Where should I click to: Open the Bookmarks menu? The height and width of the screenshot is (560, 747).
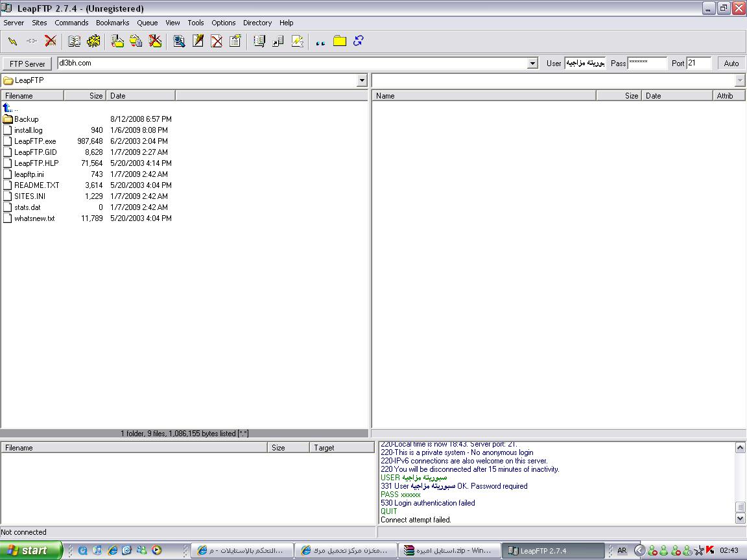coord(112,23)
